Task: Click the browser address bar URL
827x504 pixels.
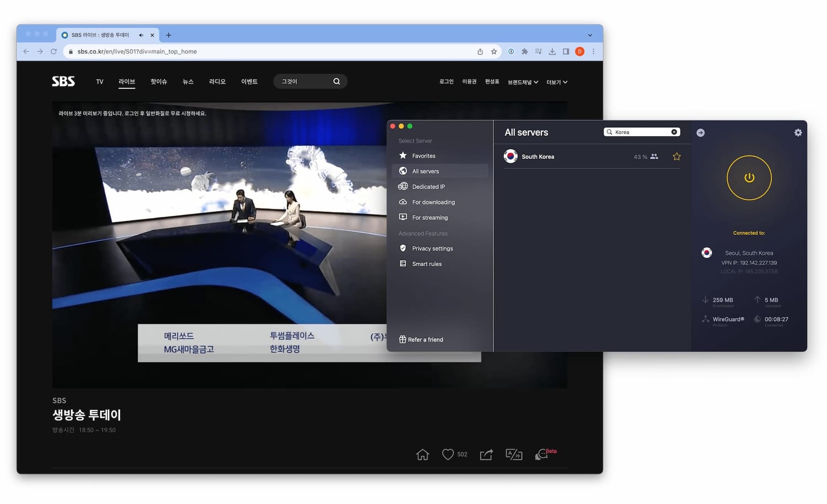Action: pyautogui.click(x=137, y=51)
